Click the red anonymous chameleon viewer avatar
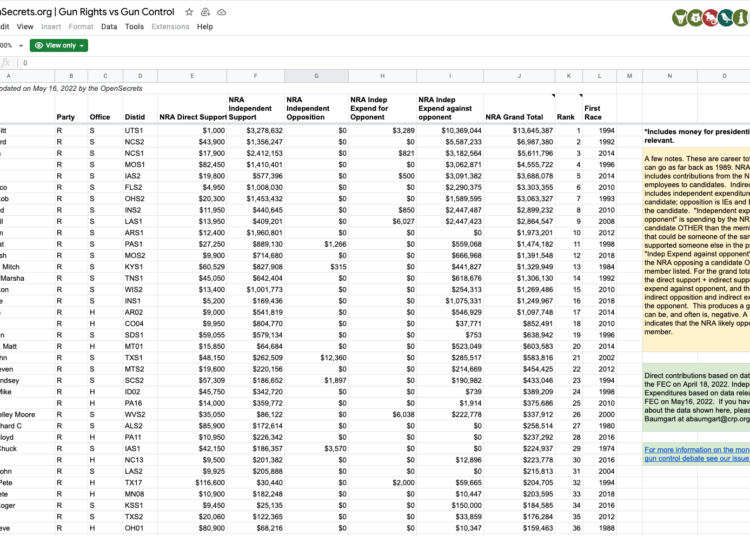This screenshot has width=750, height=536. [710, 18]
